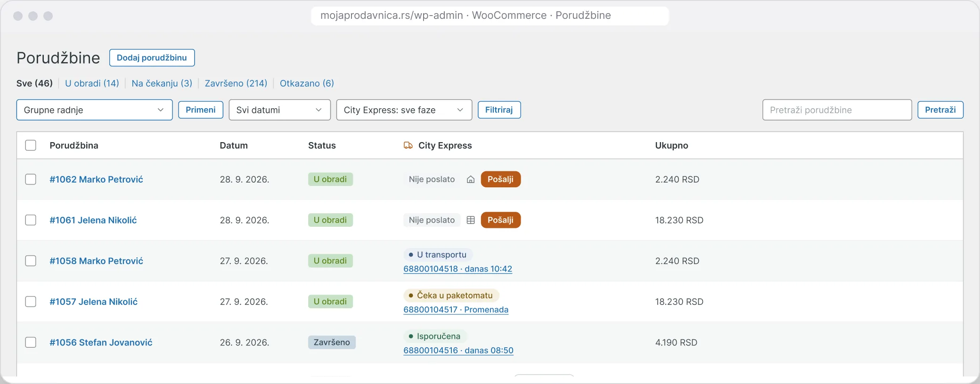Tick the checkbox for order #1057
The width and height of the screenshot is (980, 384).
[x=31, y=302]
